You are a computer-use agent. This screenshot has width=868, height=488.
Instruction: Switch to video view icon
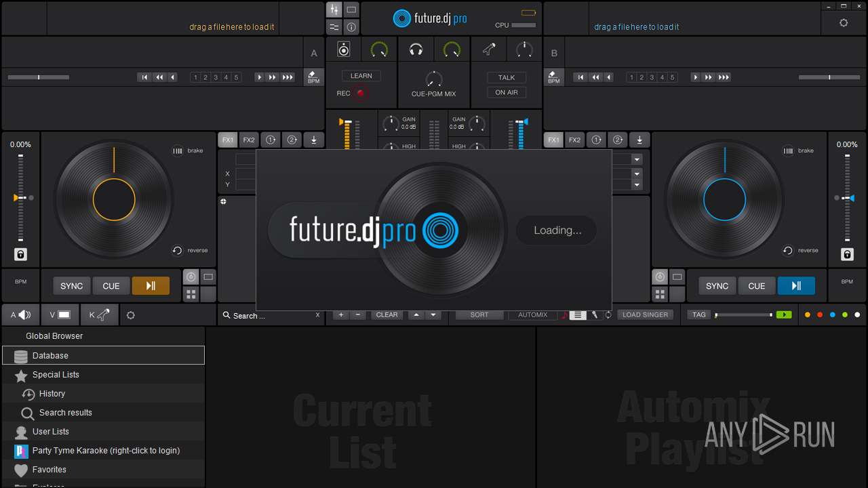pyautogui.click(x=351, y=9)
